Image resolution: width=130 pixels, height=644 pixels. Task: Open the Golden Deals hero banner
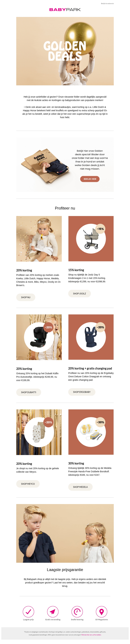65,51
